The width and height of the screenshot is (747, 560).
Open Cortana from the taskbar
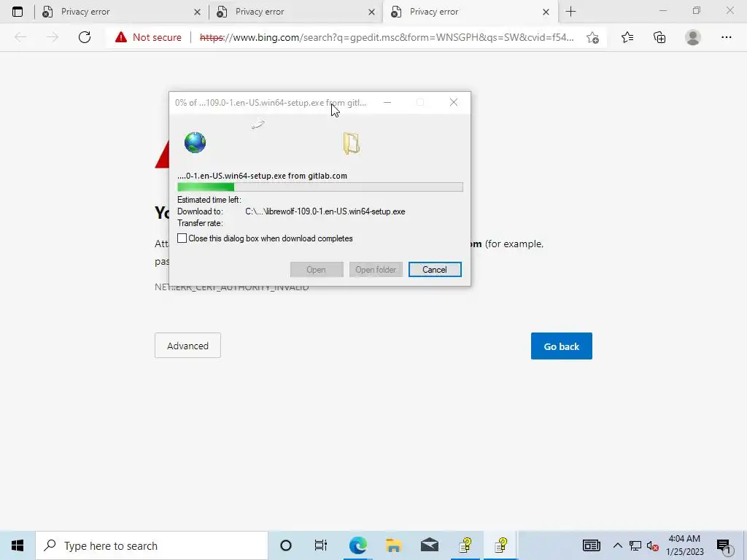click(286, 545)
